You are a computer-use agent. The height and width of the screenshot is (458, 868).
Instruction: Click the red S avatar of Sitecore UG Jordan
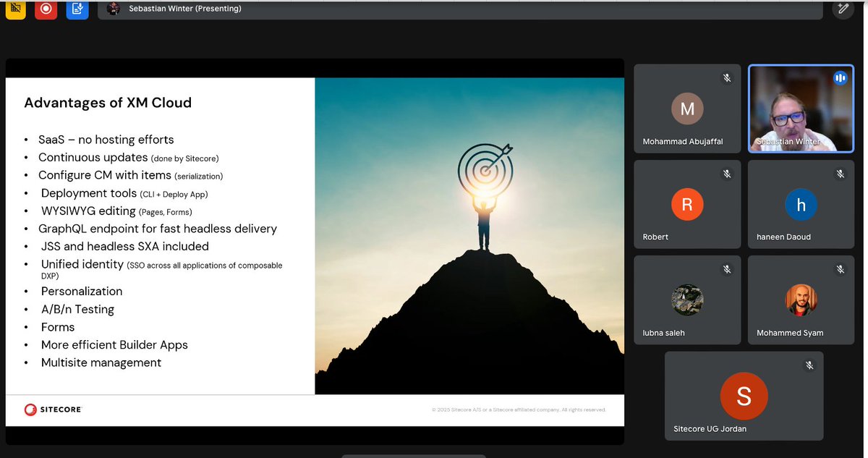pyautogui.click(x=744, y=396)
